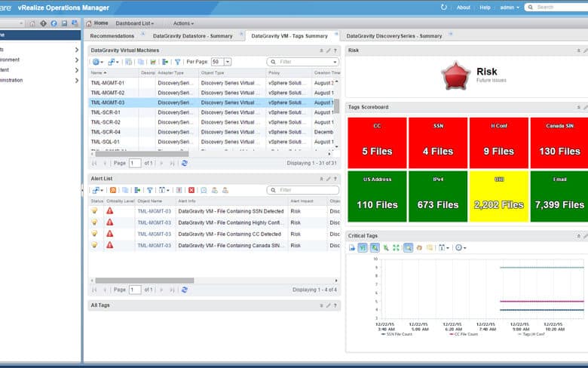
Task: Open TML-MGMT-03 link in Canada SIN alert row
Action: (x=154, y=245)
